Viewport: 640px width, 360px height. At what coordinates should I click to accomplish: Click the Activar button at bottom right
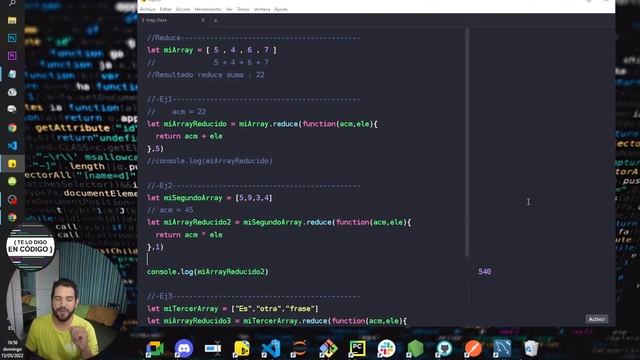coord(597,319)
